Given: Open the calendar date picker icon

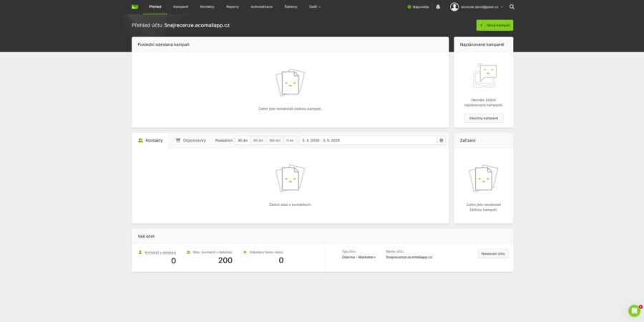Looking at the screenshot, I should (441, 140).
